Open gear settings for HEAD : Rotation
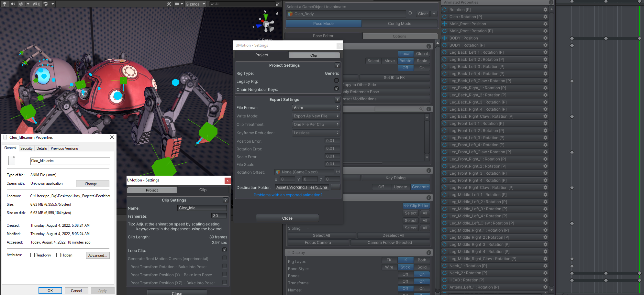 point(545,280)
